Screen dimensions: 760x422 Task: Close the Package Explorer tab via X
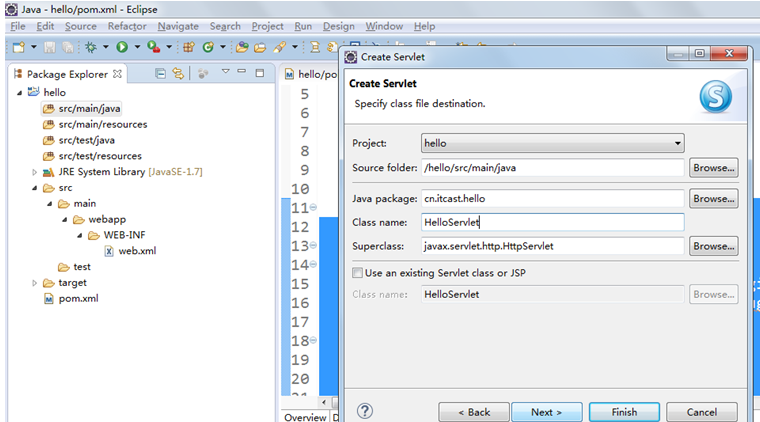pyautogui.click(x=117, y=74)
